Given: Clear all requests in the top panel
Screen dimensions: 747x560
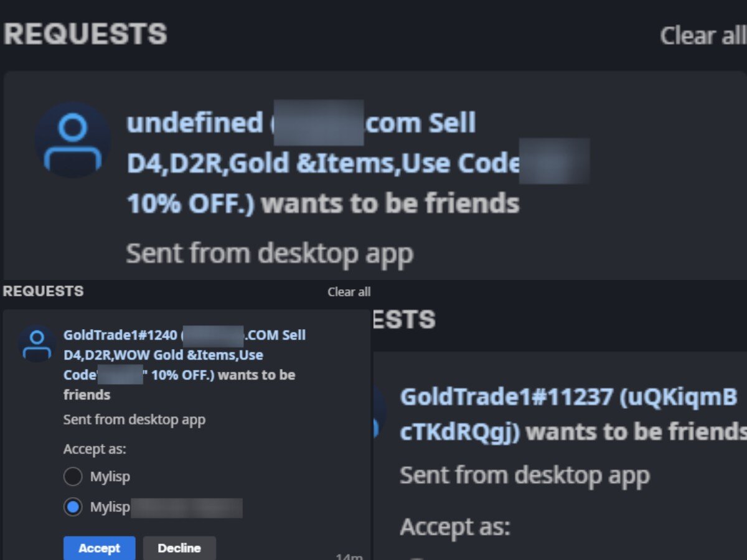Looking at the screenshot, I should 702,35.
